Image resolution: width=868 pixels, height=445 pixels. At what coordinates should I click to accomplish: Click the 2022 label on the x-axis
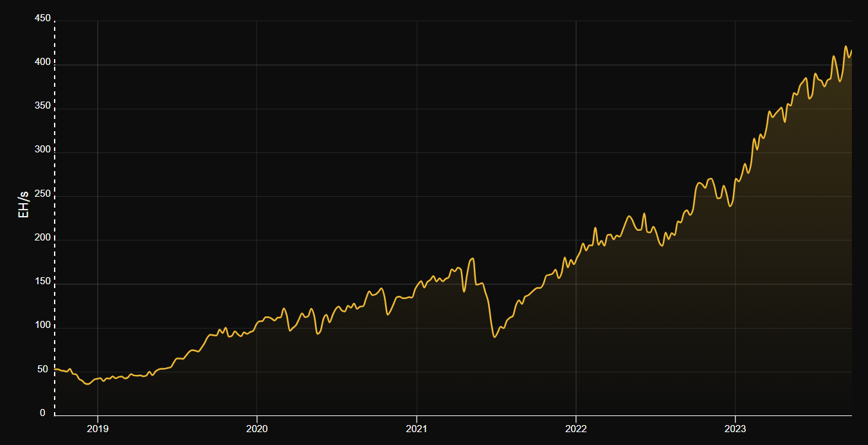coord(576,429)
